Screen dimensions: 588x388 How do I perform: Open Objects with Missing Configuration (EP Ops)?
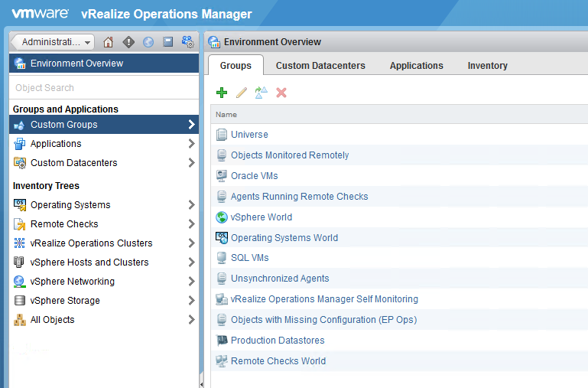(x=323, y=320)
